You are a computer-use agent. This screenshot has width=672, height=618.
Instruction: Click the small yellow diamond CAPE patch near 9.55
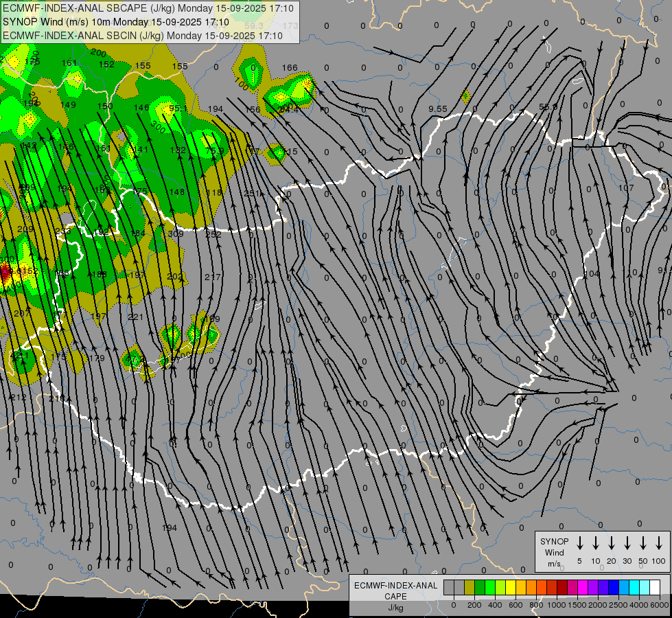(465, 96)
